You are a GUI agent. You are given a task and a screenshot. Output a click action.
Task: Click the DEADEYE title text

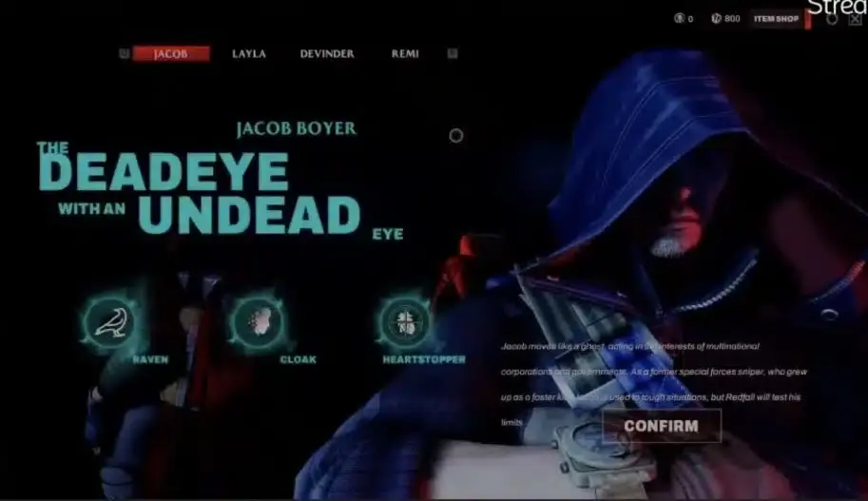tap(164, 172)
